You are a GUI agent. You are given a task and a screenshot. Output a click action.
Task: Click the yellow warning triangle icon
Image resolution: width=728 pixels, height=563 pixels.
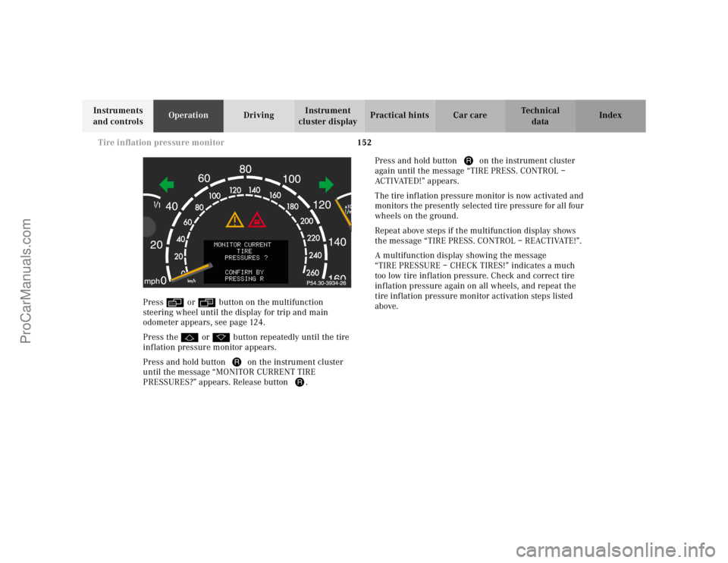coord(235,220)
